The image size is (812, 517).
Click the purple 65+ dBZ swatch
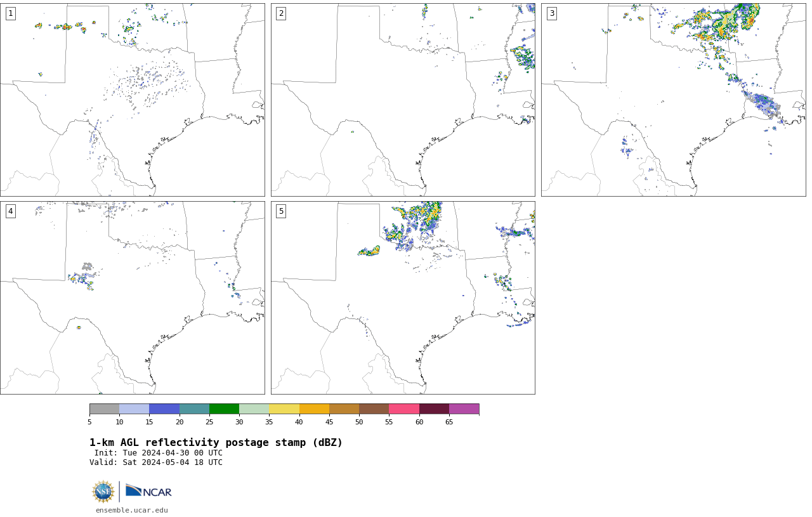point(464,409)
